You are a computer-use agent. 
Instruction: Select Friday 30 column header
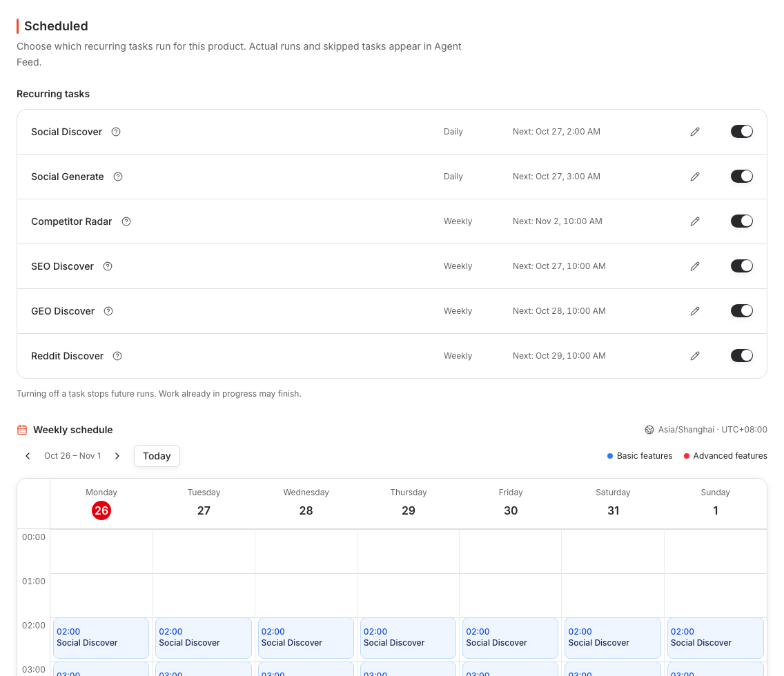(511, 504)
